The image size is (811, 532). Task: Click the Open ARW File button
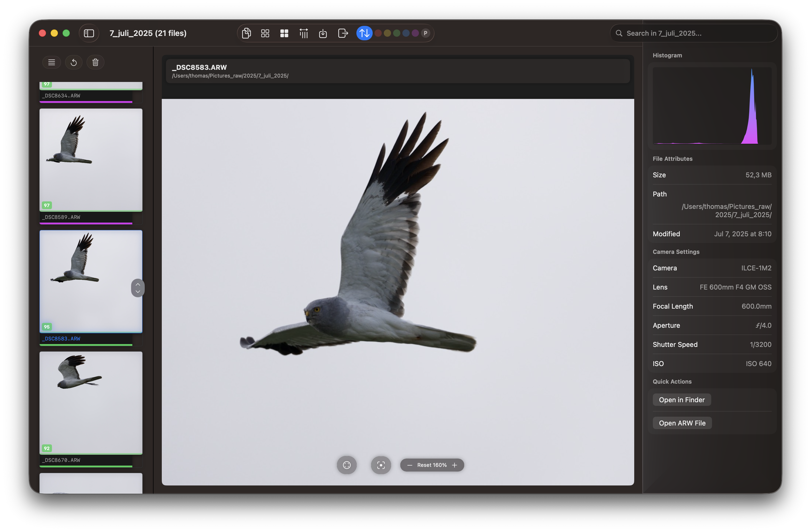coord(682,423)
